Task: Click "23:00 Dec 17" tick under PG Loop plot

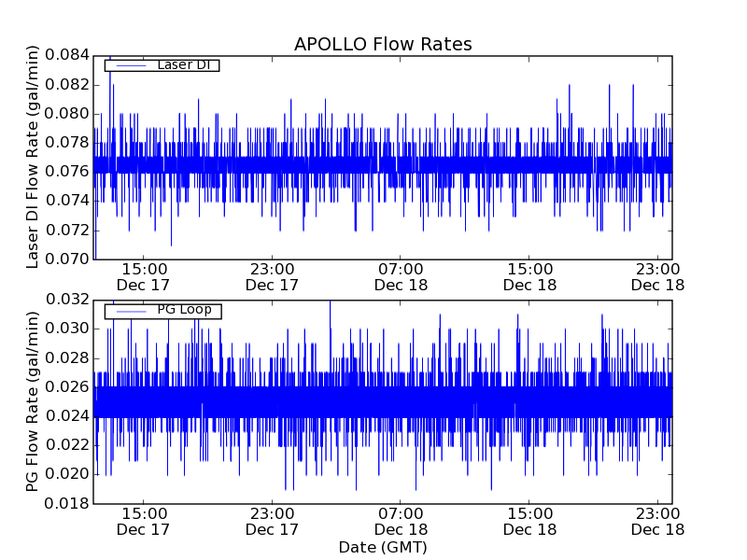Action: 272,522
